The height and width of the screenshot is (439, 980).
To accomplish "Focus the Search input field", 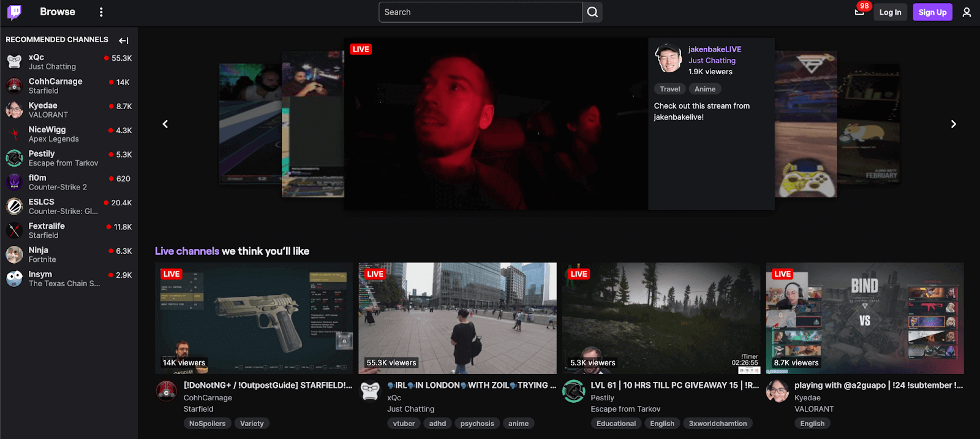I will click(x=481, y=12).
